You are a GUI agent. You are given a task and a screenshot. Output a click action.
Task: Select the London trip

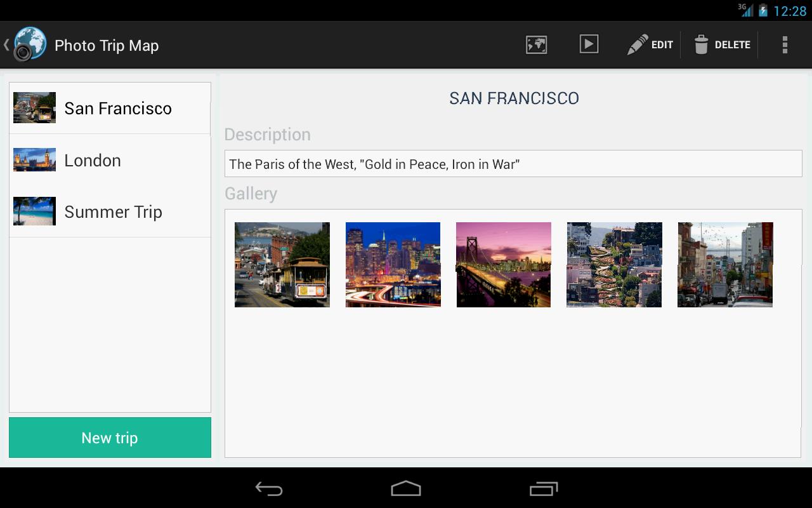[110, 160]
